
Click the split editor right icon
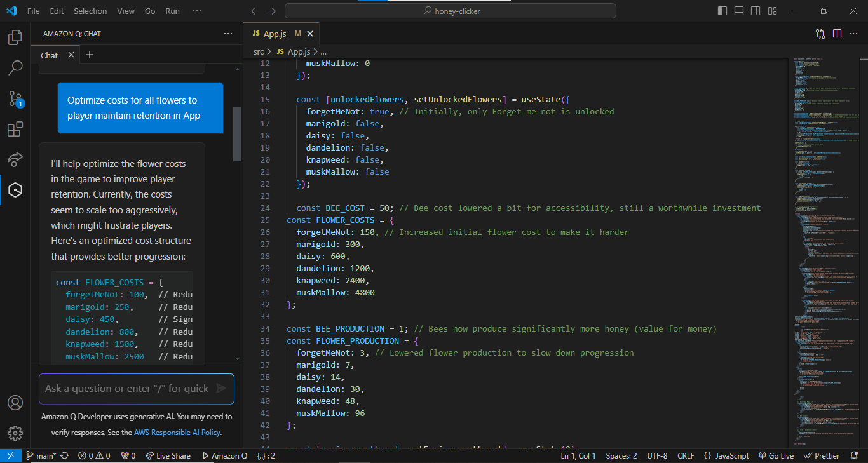click(837, 34)
